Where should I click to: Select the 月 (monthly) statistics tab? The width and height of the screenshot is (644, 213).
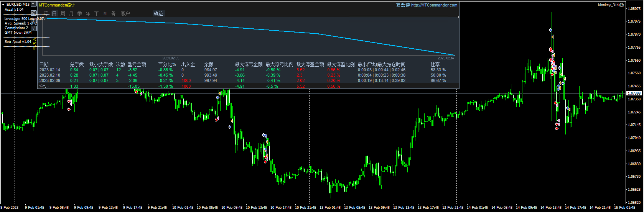click(71, 13)
